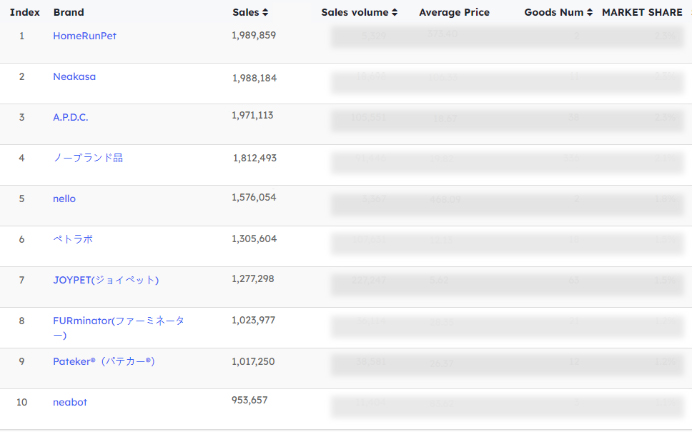Select sales value 1,971,113
This screenshot has width=693, height=433.
252,115
